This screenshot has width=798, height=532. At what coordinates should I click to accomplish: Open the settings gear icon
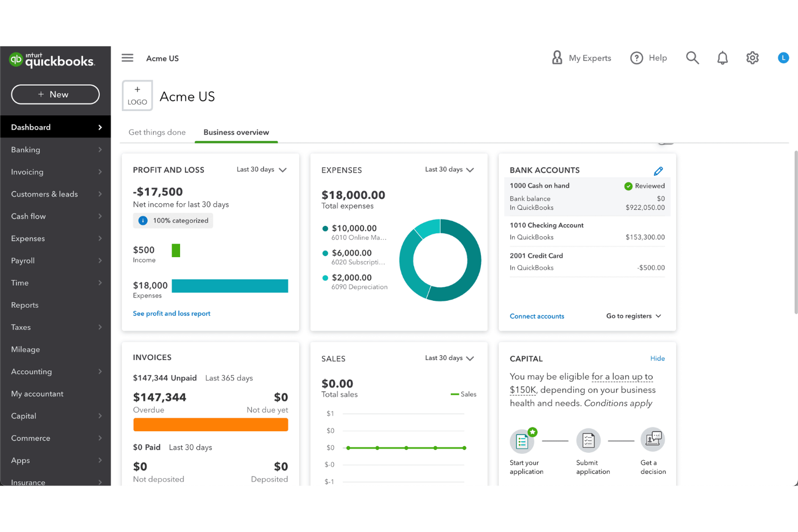(x=752, y=58)
